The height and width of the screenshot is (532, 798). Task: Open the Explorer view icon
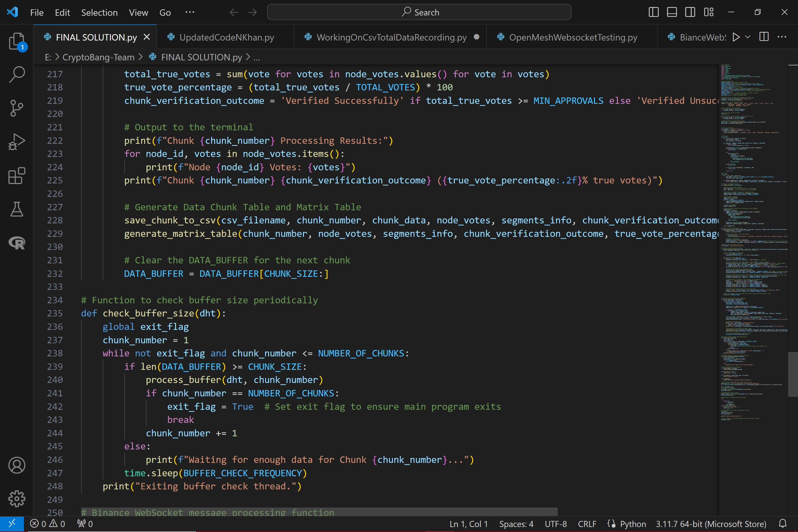tap(16, 41)
